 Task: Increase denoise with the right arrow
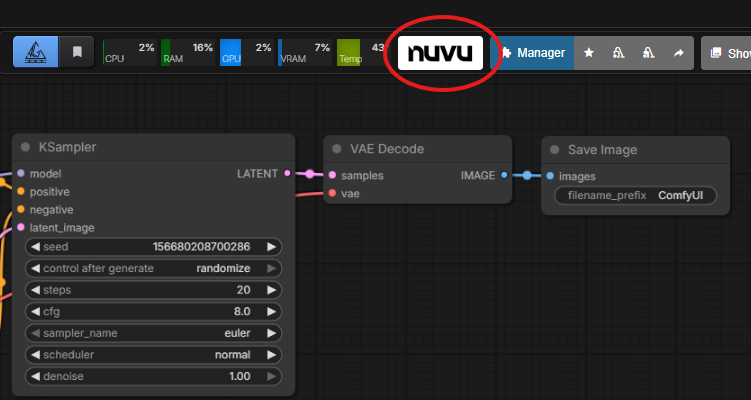pos(272,376)
